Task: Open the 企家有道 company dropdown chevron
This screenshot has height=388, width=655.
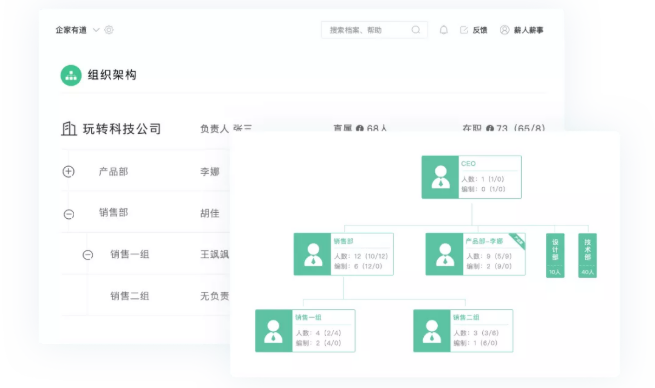Action: [96, 30]
